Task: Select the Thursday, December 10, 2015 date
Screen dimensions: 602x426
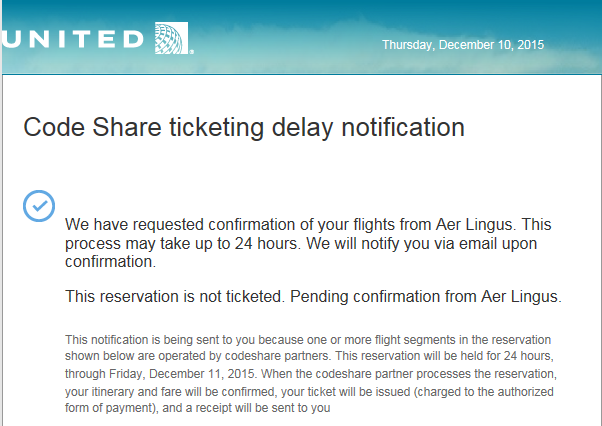Action: pyautogui.click(x=463, y=45)
